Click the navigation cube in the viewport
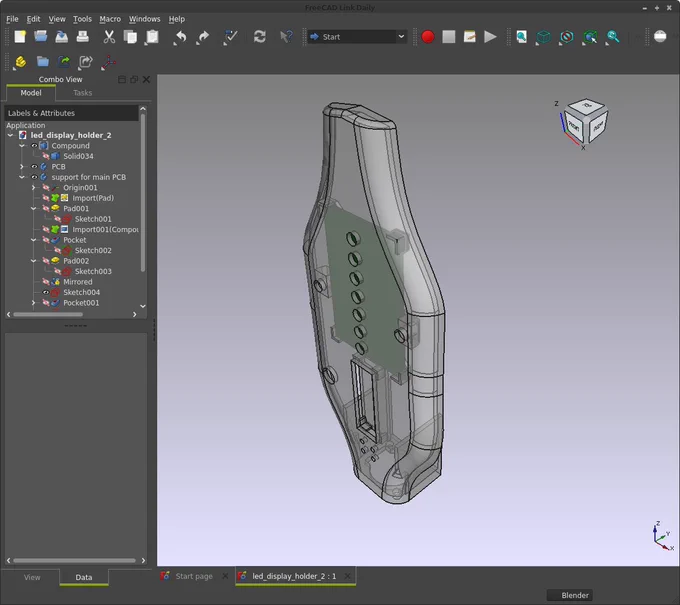This screenshot has width=680, height=605. click(585, 121)
